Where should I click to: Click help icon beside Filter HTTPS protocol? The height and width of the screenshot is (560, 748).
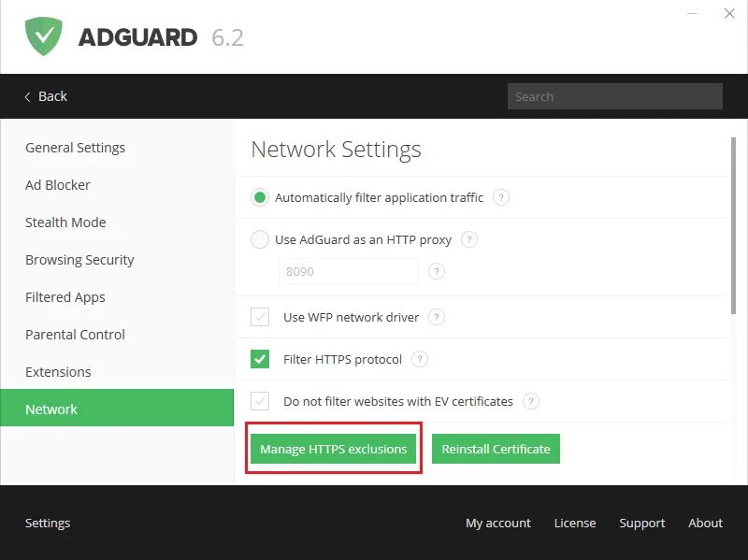pyautogui.click(x=420, y=359)
